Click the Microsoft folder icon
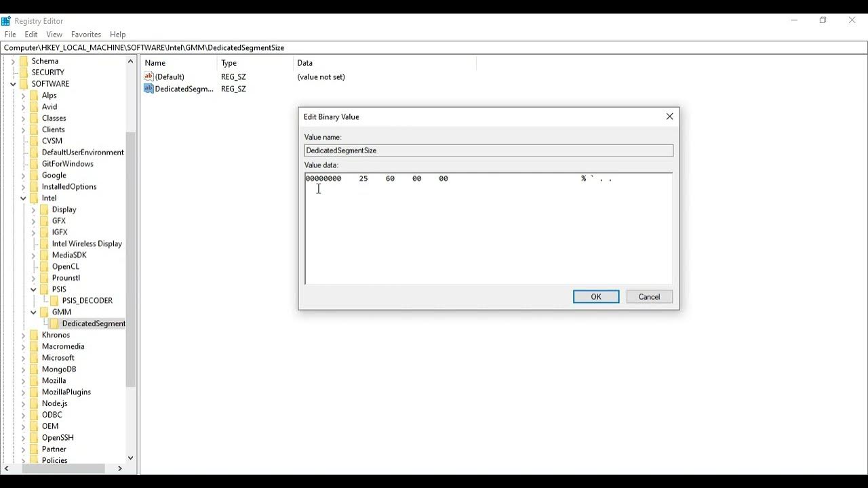 [x=35, y=358]
